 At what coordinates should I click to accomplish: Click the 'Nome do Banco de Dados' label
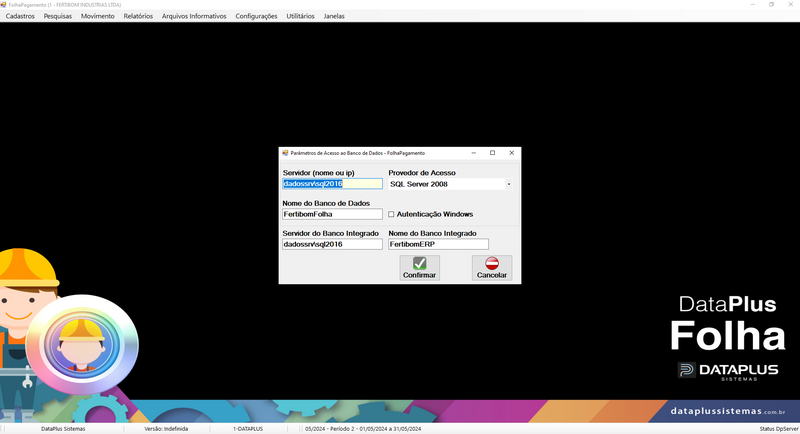326,203
